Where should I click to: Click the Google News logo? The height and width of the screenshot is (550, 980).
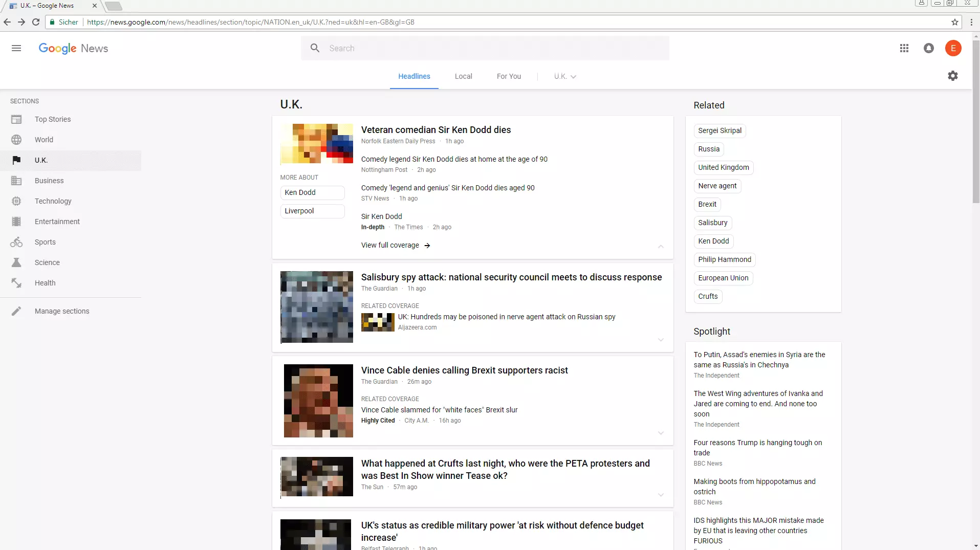coord(73,48)
